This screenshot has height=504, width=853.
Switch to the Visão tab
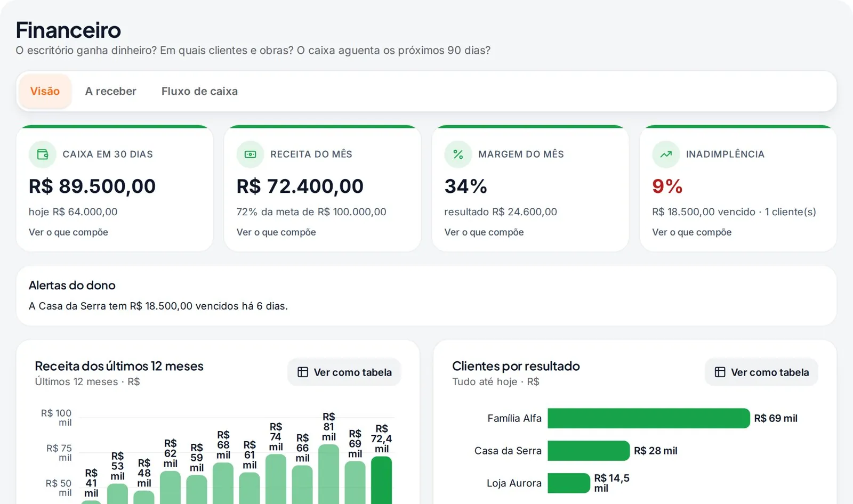[45, 91]
